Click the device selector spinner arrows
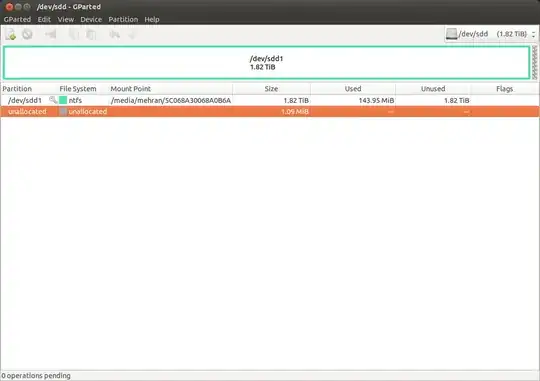The image size is (540, 381). click(x=533, y=34)
